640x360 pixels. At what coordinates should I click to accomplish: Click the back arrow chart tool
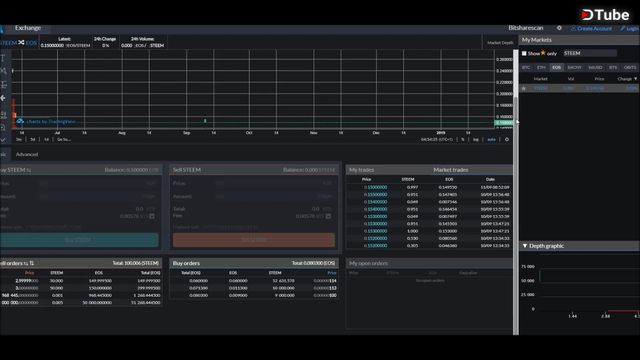pos(3,98)
